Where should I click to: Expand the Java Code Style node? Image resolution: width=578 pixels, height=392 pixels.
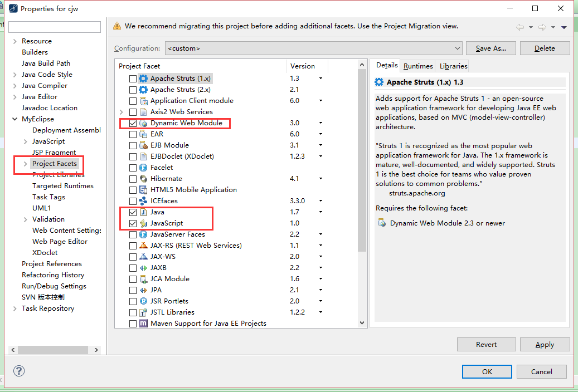click(x=14, y=75)
